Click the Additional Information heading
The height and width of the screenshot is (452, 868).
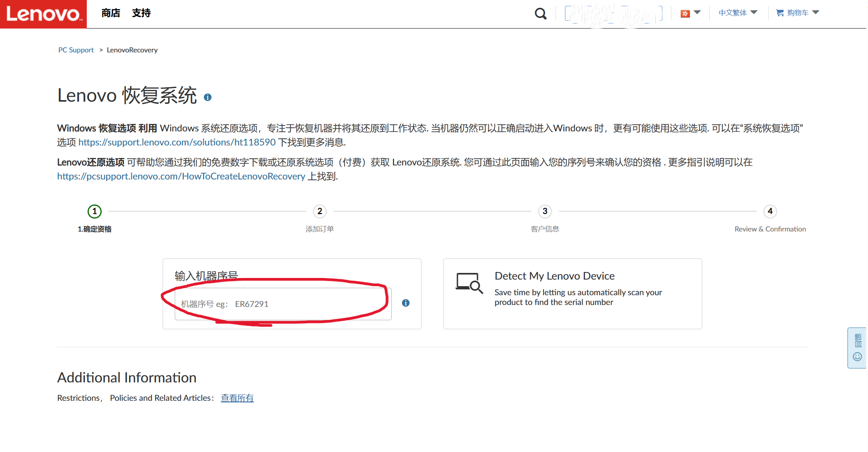pyautogui.click(x=127, y=378)
